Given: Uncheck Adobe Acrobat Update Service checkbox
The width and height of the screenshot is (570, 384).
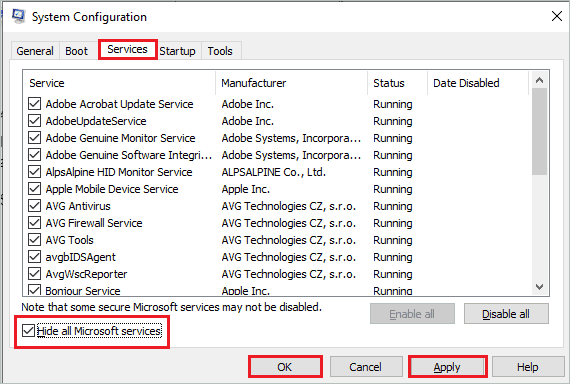Looking at the screenshot, I should point(35,104).
